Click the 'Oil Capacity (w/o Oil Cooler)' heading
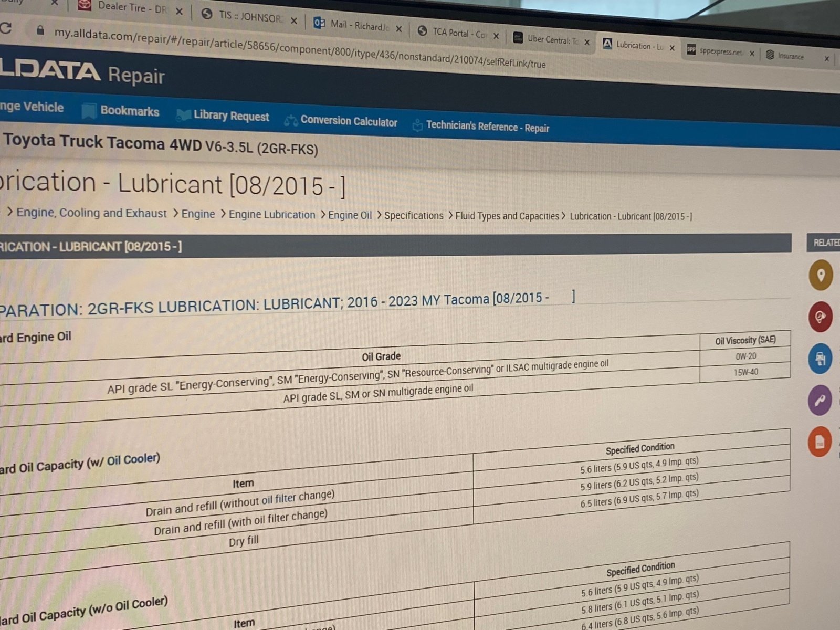The height and width of the screenshot is (630, 840). click(x=84, y=611)
